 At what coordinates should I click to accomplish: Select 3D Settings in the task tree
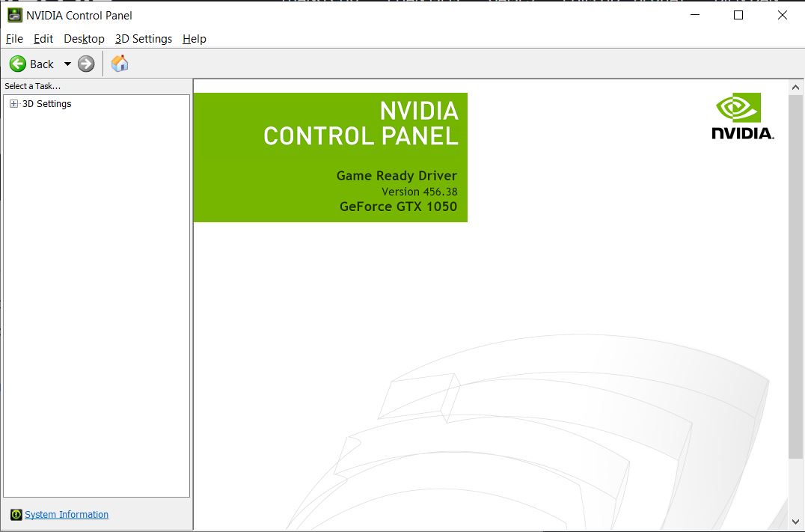click(46, 104)
